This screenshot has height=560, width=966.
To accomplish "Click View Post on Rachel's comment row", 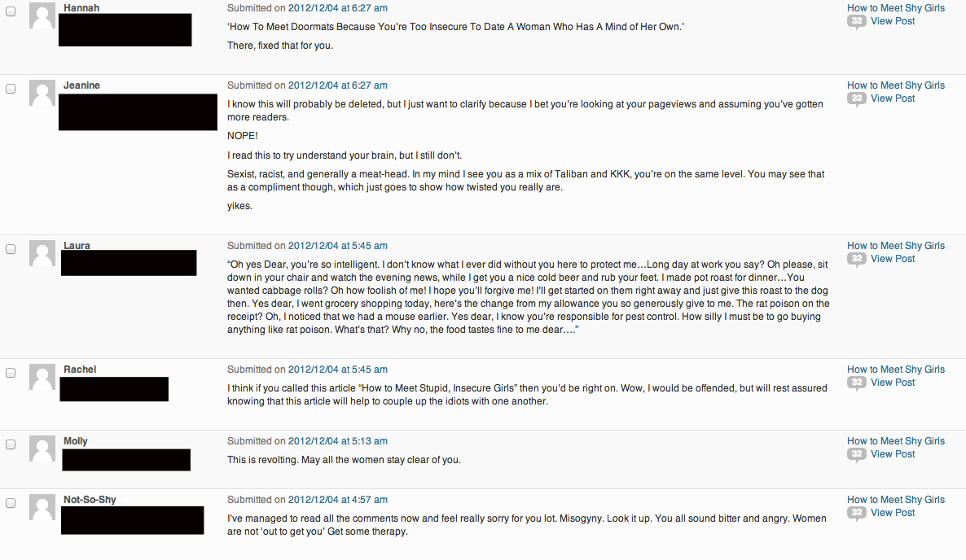I will click(x=893, y=383).
